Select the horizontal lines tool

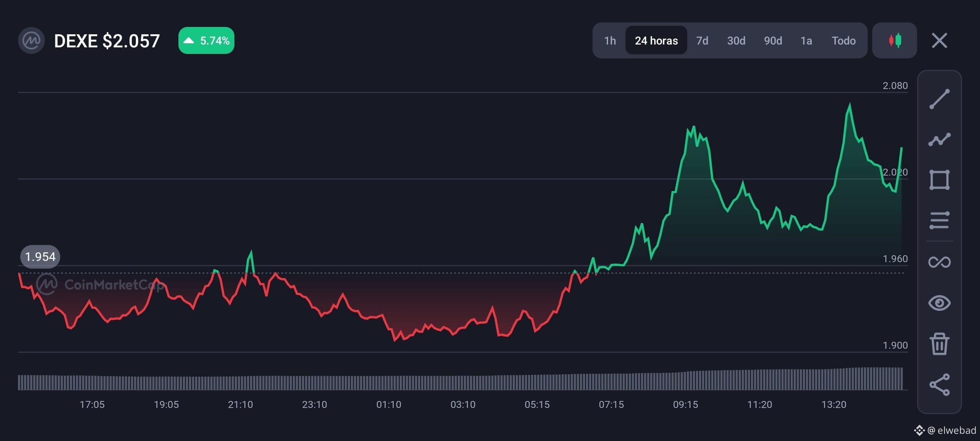pyautogui.click(x=939, y=220)
